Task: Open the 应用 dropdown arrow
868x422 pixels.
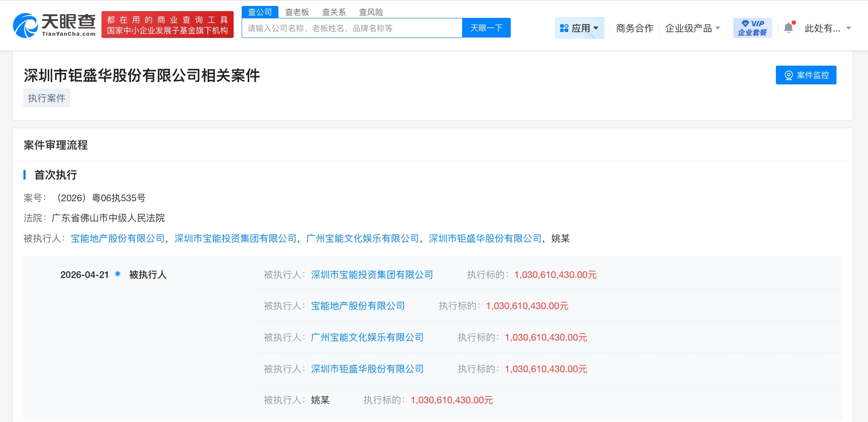Action: pos(596,27)
